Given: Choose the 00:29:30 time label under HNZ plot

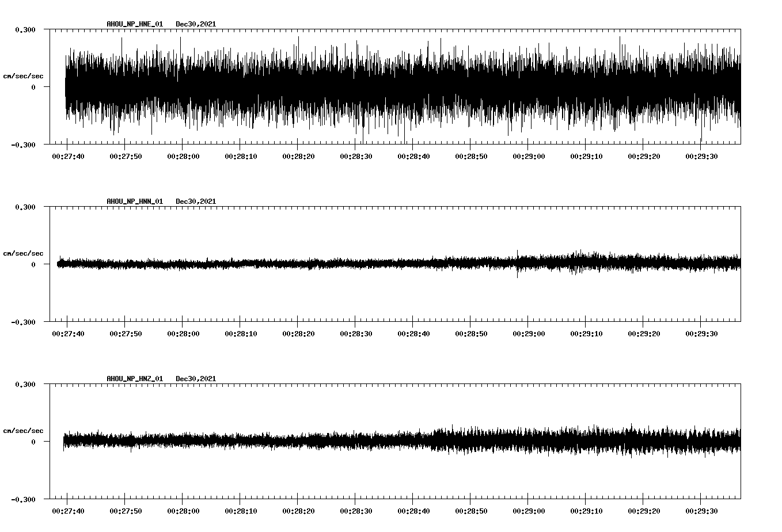Looking at the screenshot, I should [x=701, y=511].
